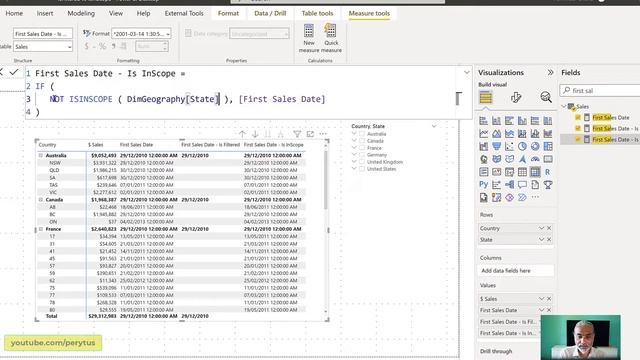
Task: Select the Area chart visual
Action: coord(496,133)
